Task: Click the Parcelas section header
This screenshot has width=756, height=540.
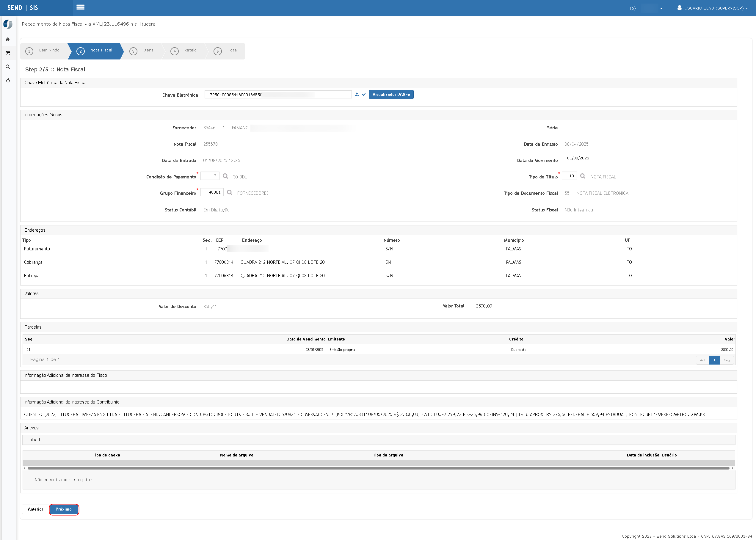Action: (379, 327)
